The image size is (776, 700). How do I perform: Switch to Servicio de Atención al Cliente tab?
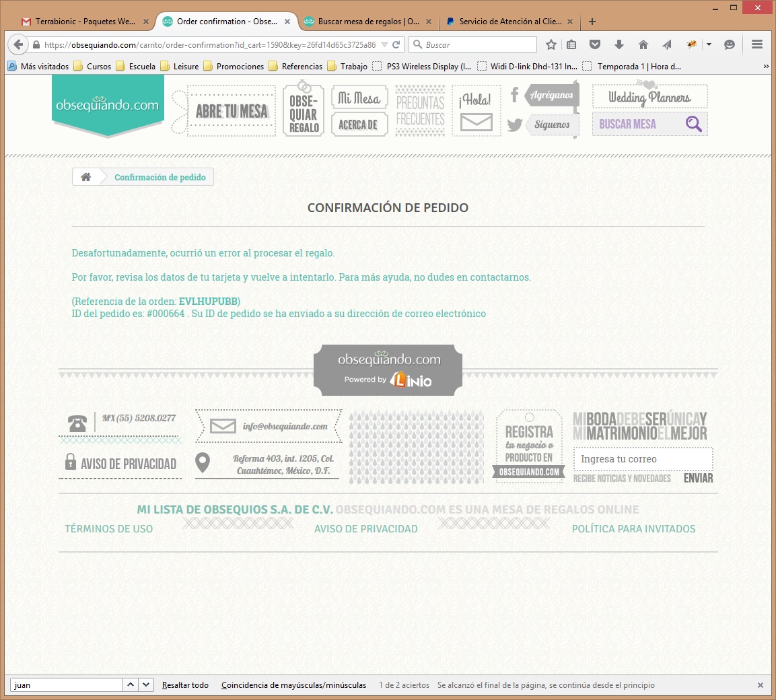click(509, 22)
